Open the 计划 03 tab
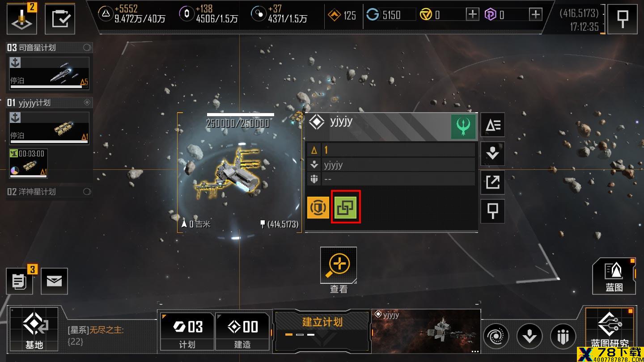The width and height of the screenshot is (644, 362). 186,331
